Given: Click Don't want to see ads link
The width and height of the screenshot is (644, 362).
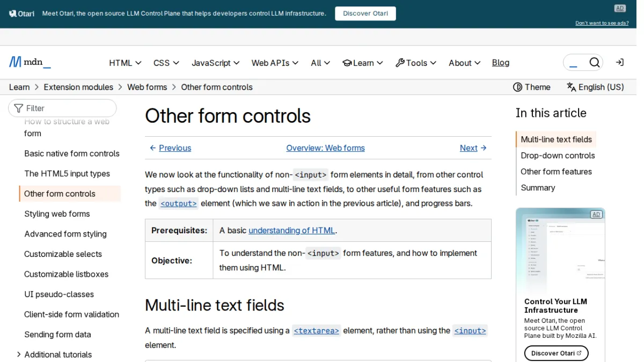Looking at the screenshot, I should (602, 23).
